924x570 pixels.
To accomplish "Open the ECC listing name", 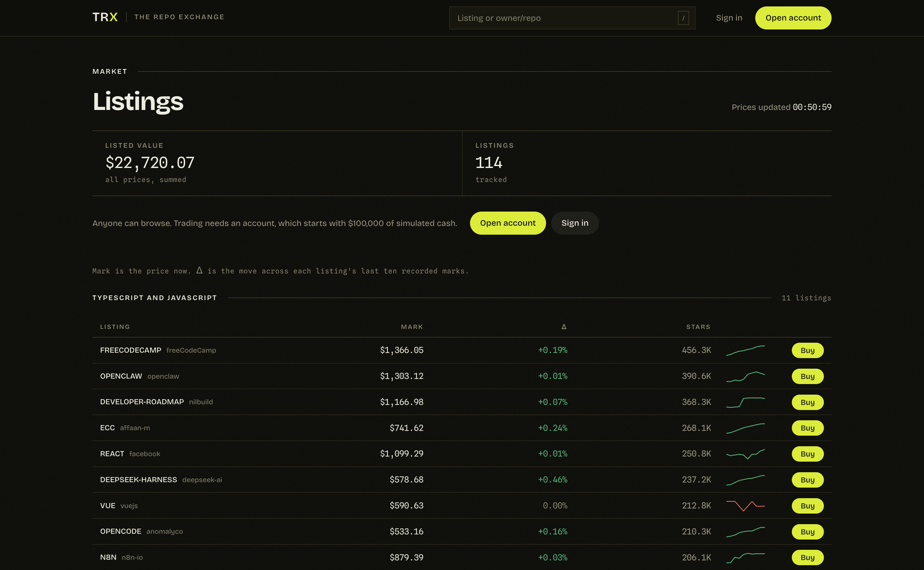I will point(107,428).
